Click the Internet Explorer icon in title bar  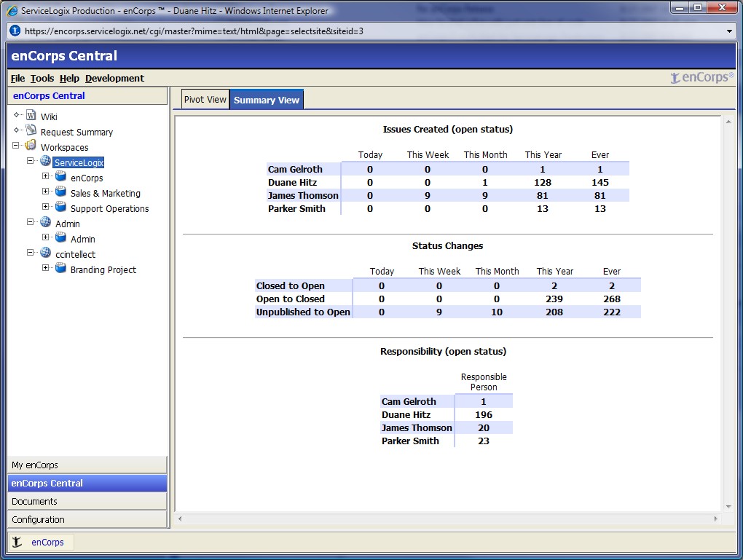click(x=12, y=10)
